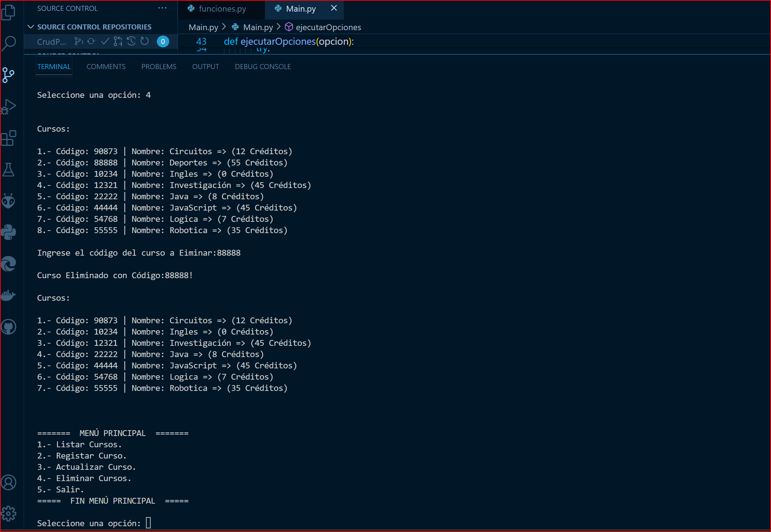The image size is (771, 532).
Task: Open the Python extension view icon
Action: (8, 232)
